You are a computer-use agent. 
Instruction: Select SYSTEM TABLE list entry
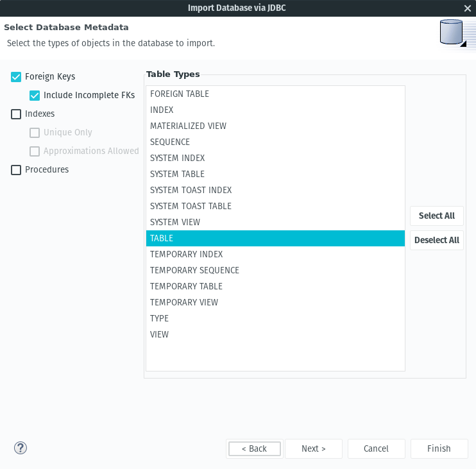275,174
